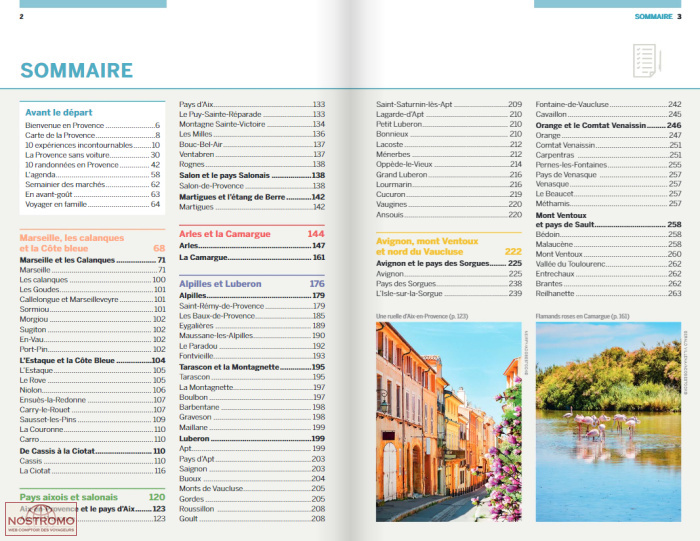The width and height of the screenshot is (700, 541).
Task: Click 'Fontaine-de-Vaucluse' entry
Action: (x=608, y=104)
